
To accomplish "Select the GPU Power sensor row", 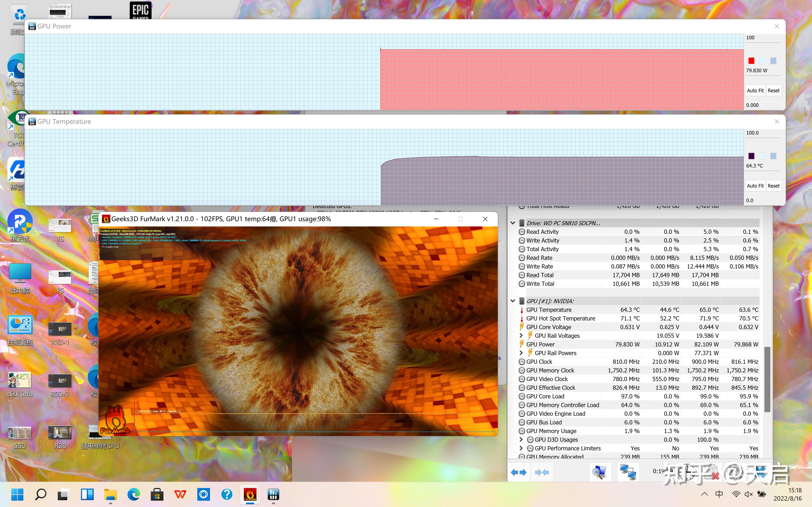I will coord(540,344).
